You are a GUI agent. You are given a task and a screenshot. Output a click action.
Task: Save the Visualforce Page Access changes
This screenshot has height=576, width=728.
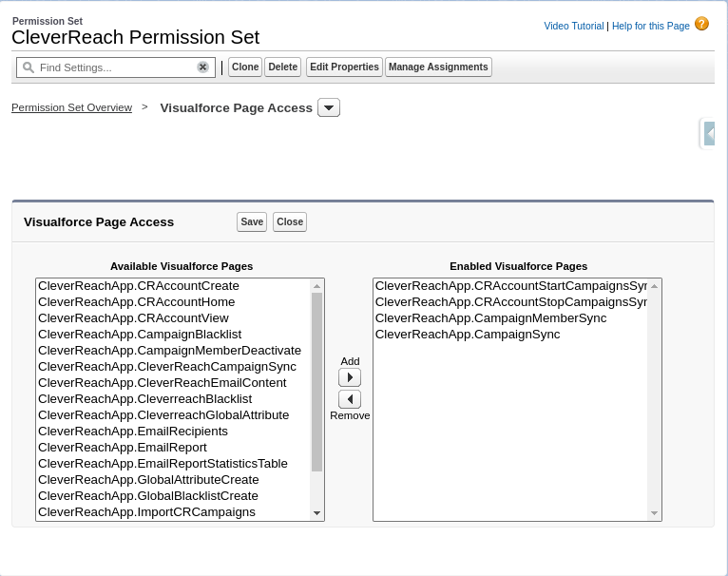click(x=252, y=222)
